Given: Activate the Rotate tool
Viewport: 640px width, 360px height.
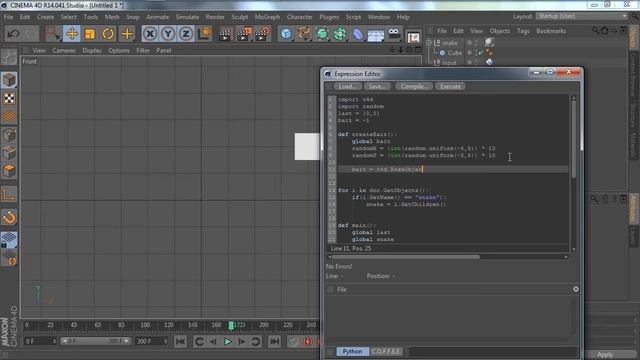Looking at the screenshot, I should [x=108, y=33].
